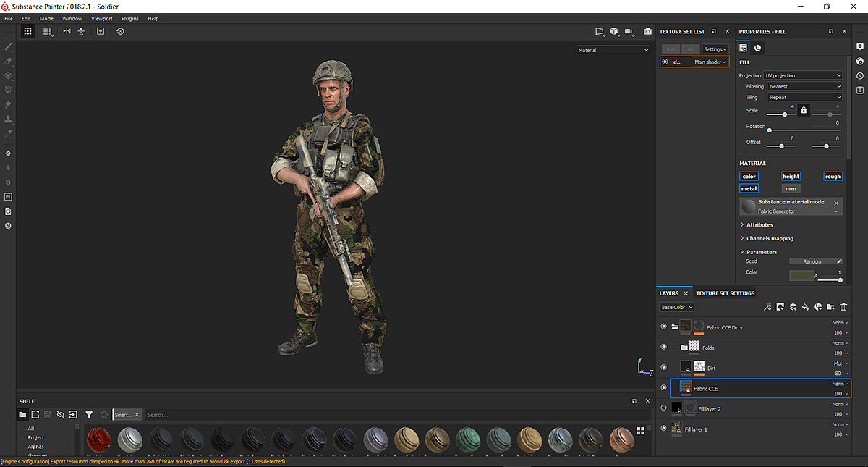Select the Clone stamp tool
868x467 pixels.
tap(9, 119)
